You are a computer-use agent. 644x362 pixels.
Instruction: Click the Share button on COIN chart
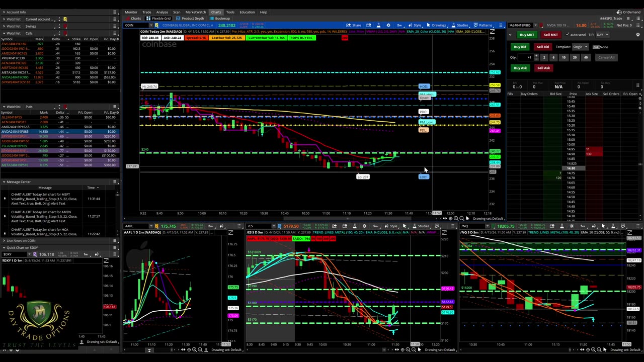(x=354, y=25)
